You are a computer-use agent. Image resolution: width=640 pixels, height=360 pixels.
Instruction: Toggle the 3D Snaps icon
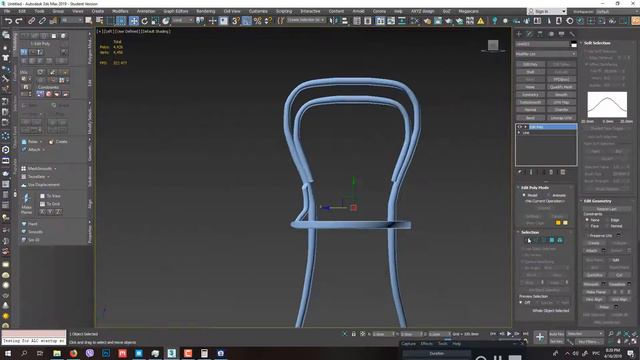(236, 21)
